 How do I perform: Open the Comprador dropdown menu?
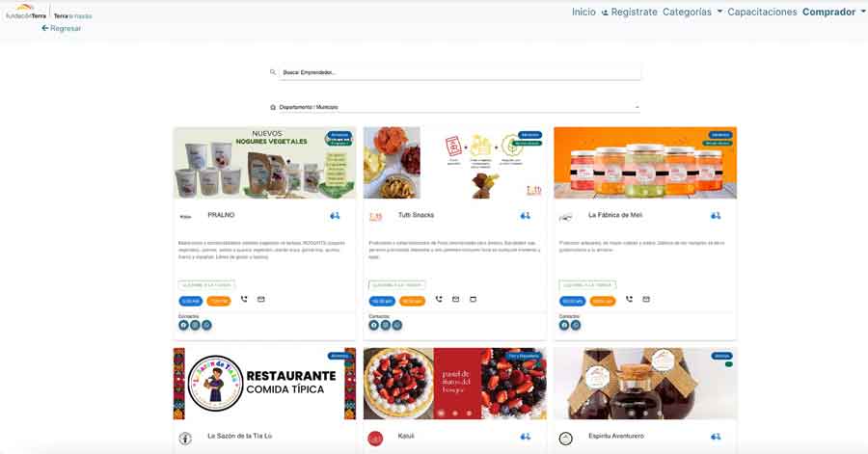[x=833, y=12]
